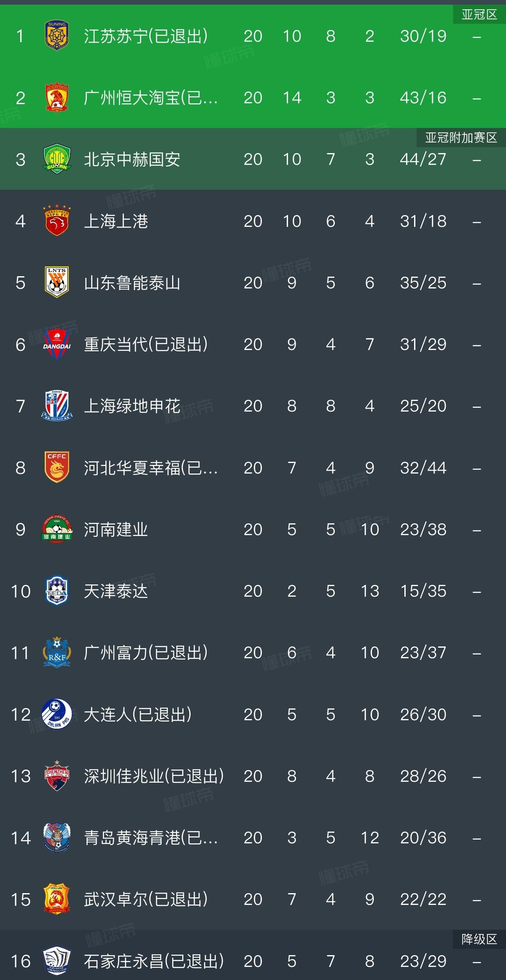Tap Shandong Luneng LNTS crest

[x=57, y=282]
